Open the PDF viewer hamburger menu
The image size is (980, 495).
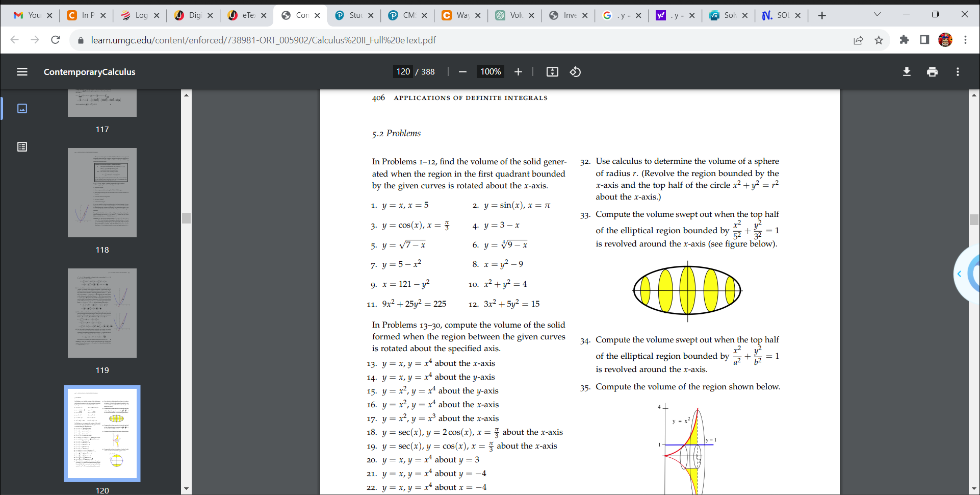[22, 71]
